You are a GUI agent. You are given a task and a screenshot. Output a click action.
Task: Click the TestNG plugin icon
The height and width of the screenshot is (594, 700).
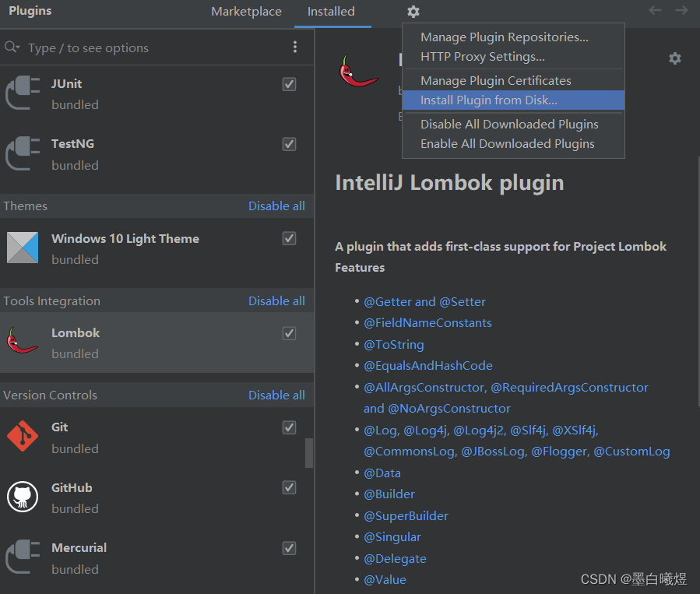pyautogui.click(x=23, y=153)
